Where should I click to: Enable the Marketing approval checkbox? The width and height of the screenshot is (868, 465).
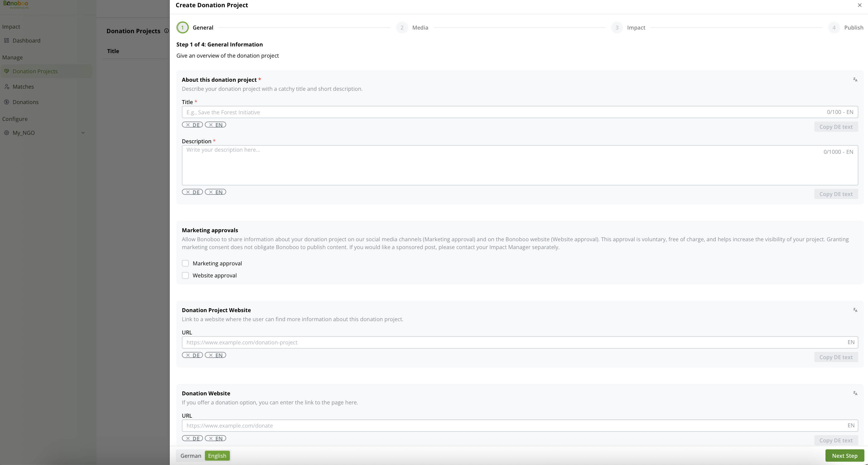pyautogui.click(x=185, y=263)
